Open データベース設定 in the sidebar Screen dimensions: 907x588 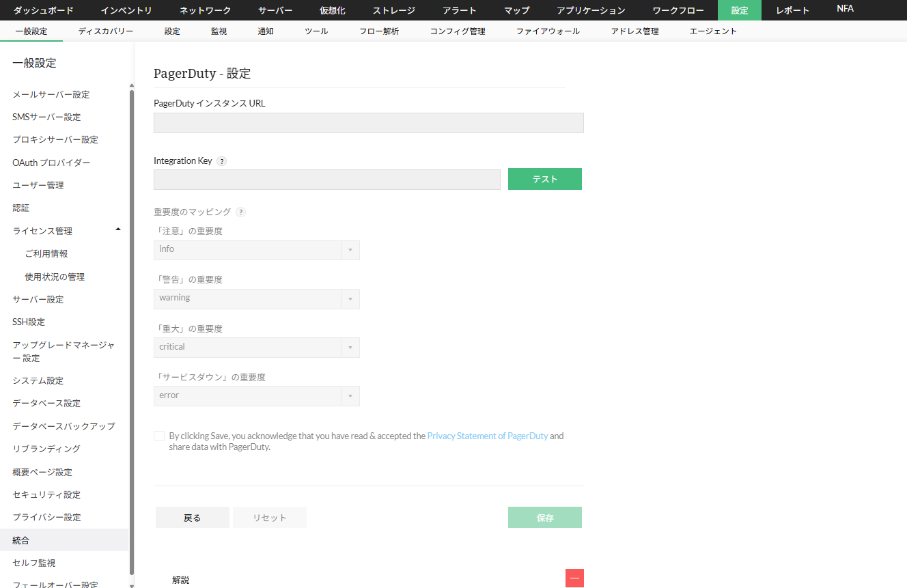pyautogui.click(x=46, y=403)
